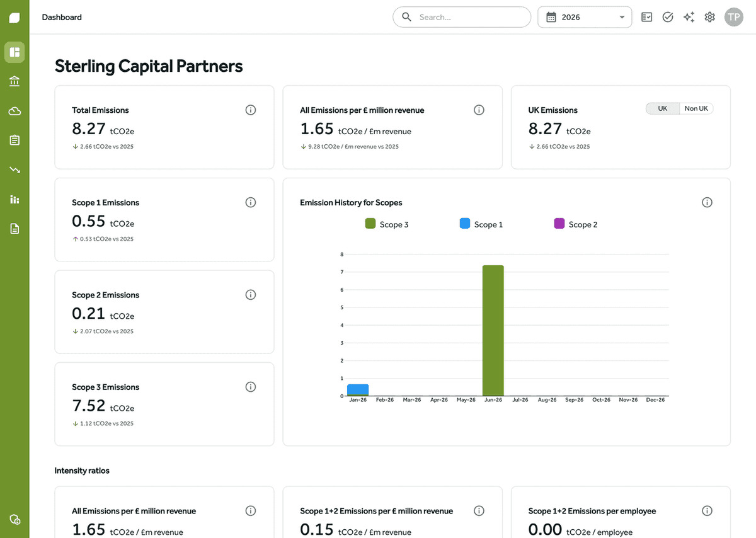Click the app logo in the sidebar
This screenshot has width=756, height=538.
[14, 18]
